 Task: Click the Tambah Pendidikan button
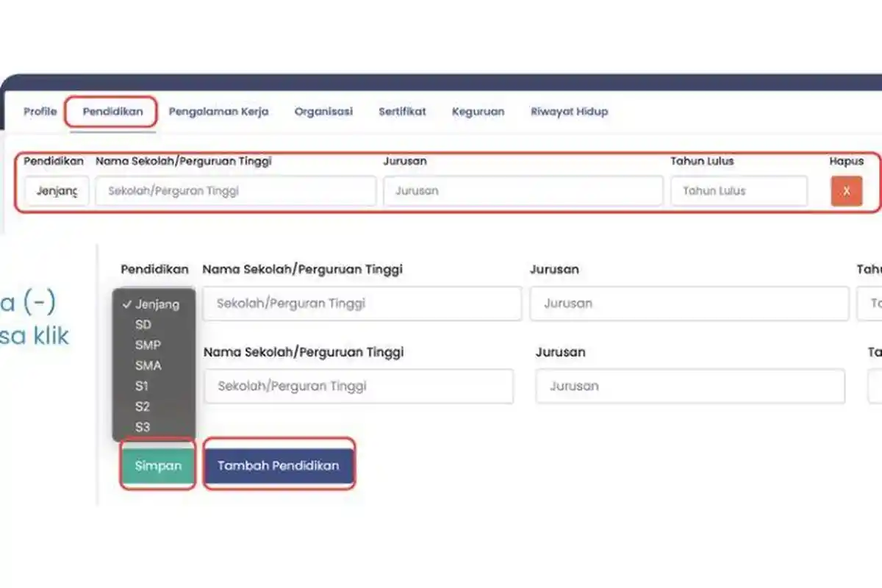click(x=279, y=465)
